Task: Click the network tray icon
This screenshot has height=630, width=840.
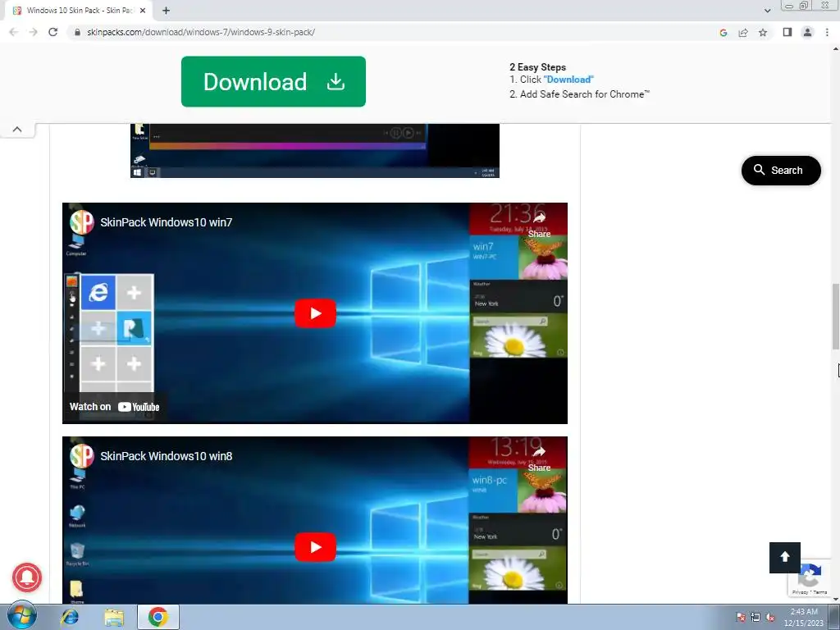Action: [x=756, y=617]
